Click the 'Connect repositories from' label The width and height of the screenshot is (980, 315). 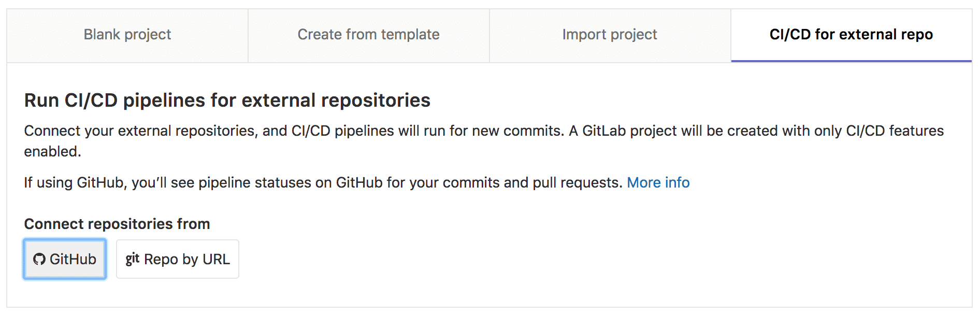point(117,224)
